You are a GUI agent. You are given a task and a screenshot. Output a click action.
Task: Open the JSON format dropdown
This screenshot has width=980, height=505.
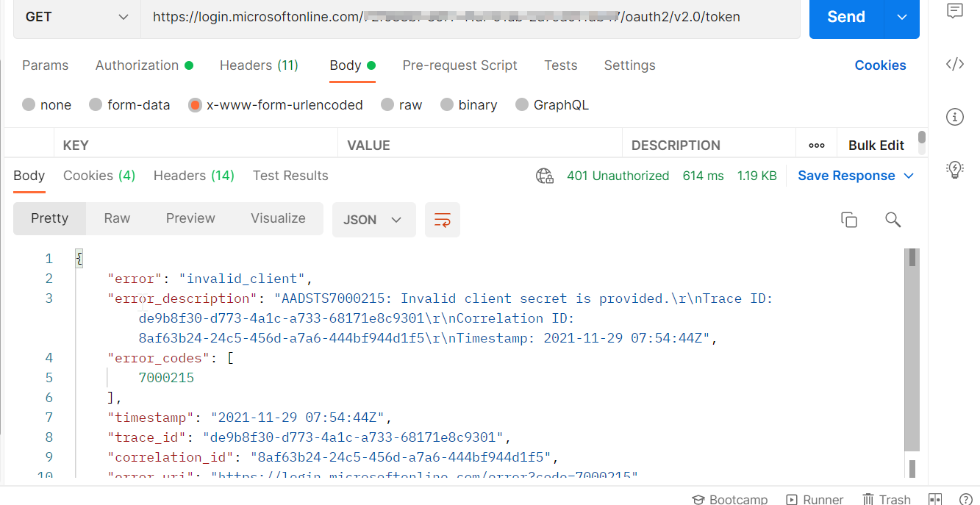[374, 220]
